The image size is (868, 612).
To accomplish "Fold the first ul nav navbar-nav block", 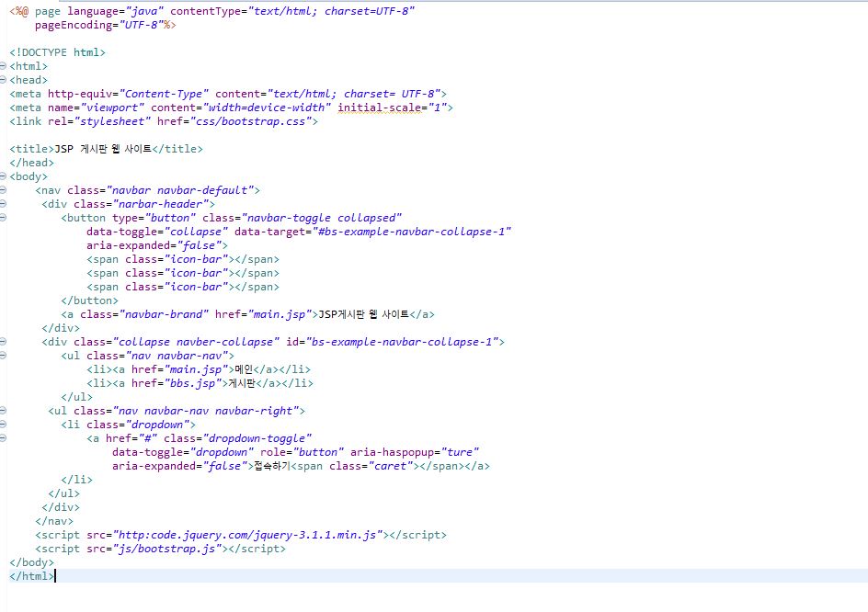I will [3, 356].
